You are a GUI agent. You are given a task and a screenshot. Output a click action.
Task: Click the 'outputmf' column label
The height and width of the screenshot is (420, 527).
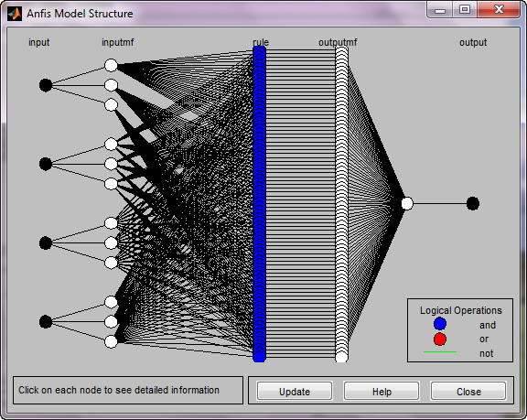[338, 43]
